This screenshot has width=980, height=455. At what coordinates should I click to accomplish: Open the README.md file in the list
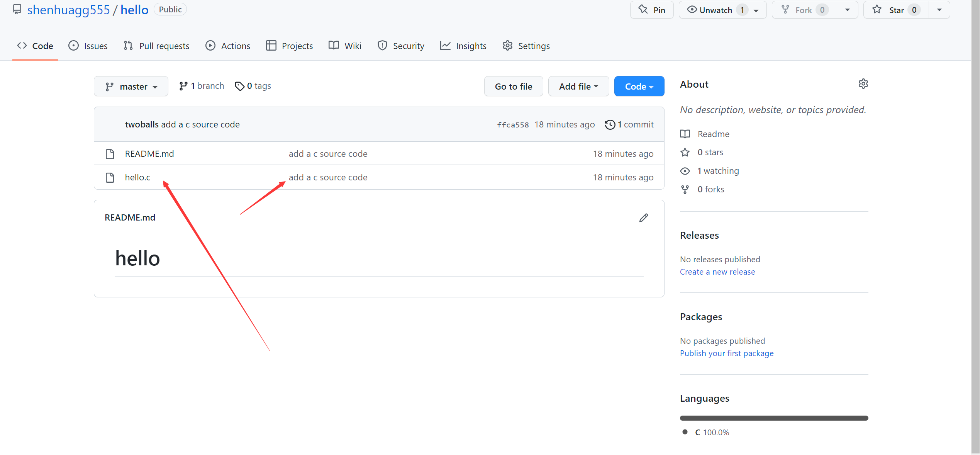[149, 154]
